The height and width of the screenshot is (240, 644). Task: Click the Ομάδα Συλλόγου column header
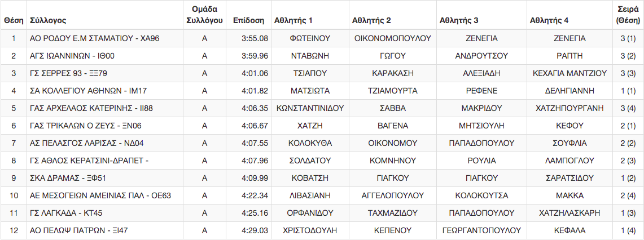pyautogui.click(x=204, y=15)
